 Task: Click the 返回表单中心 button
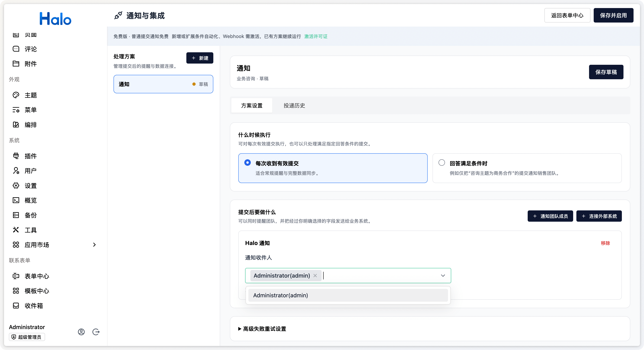pos(567,15)
